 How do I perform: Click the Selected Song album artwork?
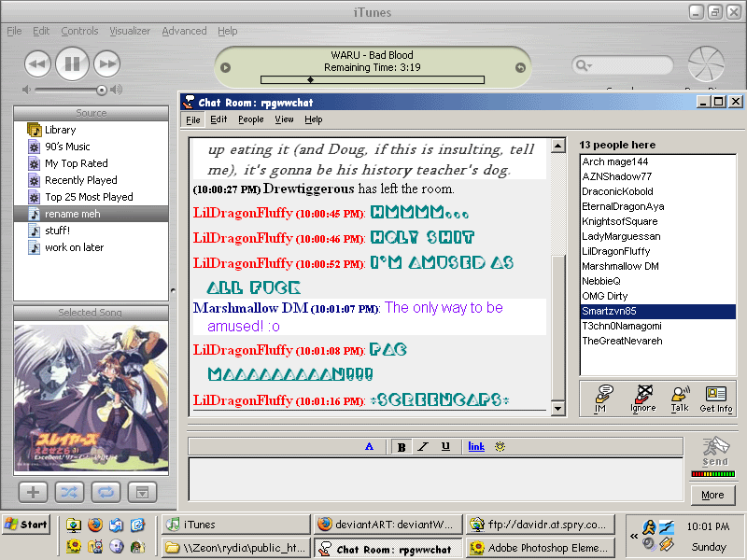(91, 397)
